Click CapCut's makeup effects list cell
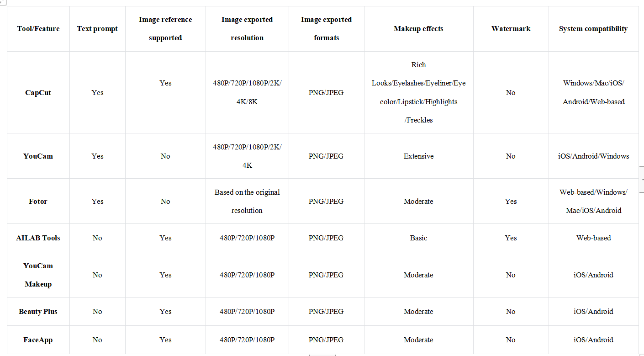644x356 pixels. (x=418, y=92)
